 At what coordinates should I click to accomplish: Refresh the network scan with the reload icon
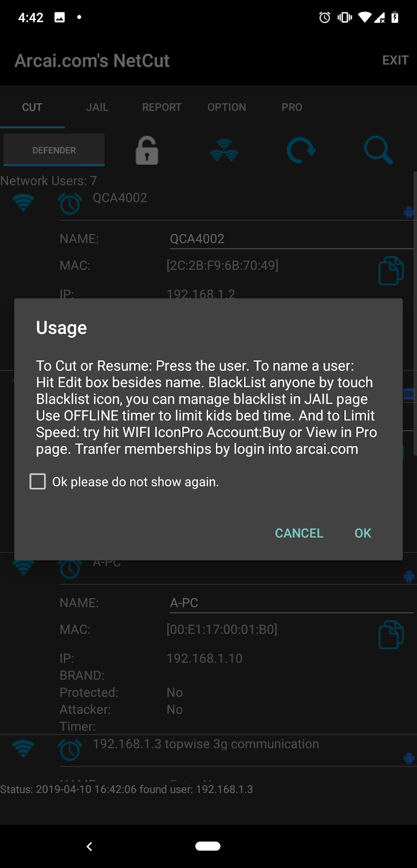[x=301, y=150]
